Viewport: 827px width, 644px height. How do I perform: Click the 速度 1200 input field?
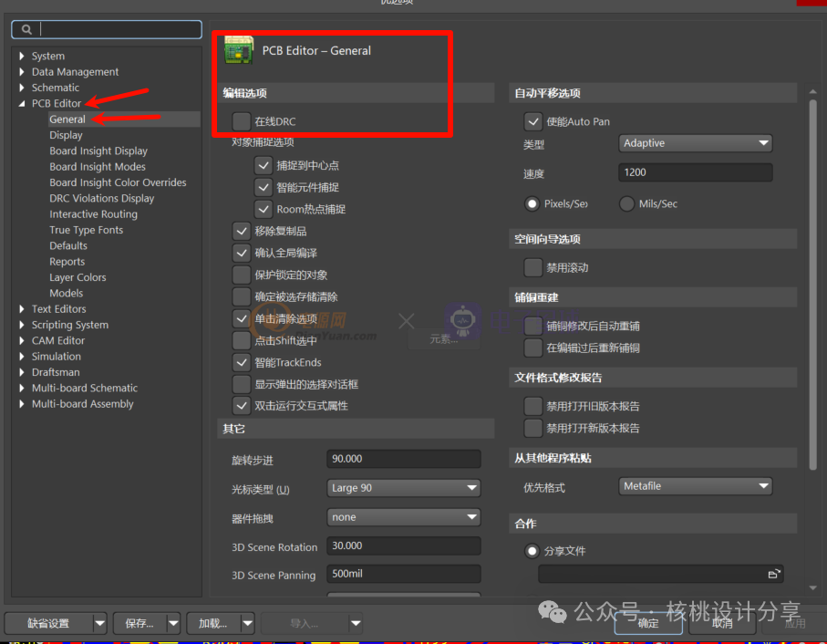pos(695,171)
